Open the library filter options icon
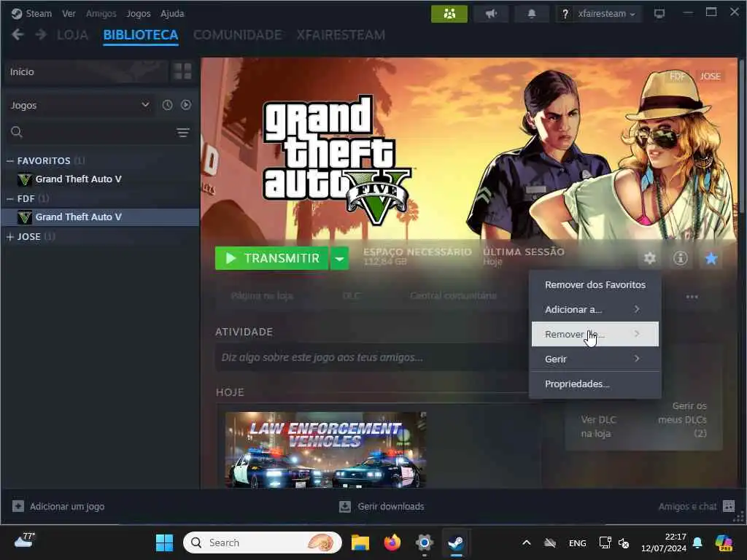The image size is (747, 560). point(183,133)
